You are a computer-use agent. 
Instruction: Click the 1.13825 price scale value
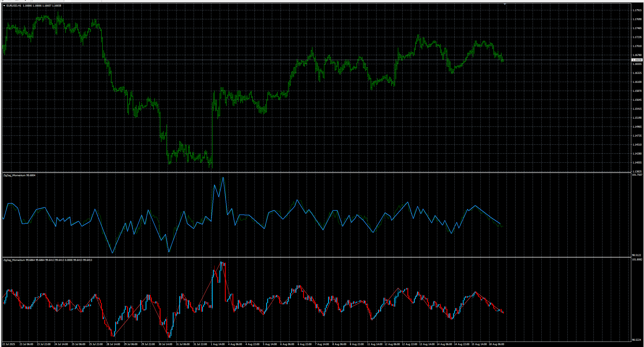point(637,172)
